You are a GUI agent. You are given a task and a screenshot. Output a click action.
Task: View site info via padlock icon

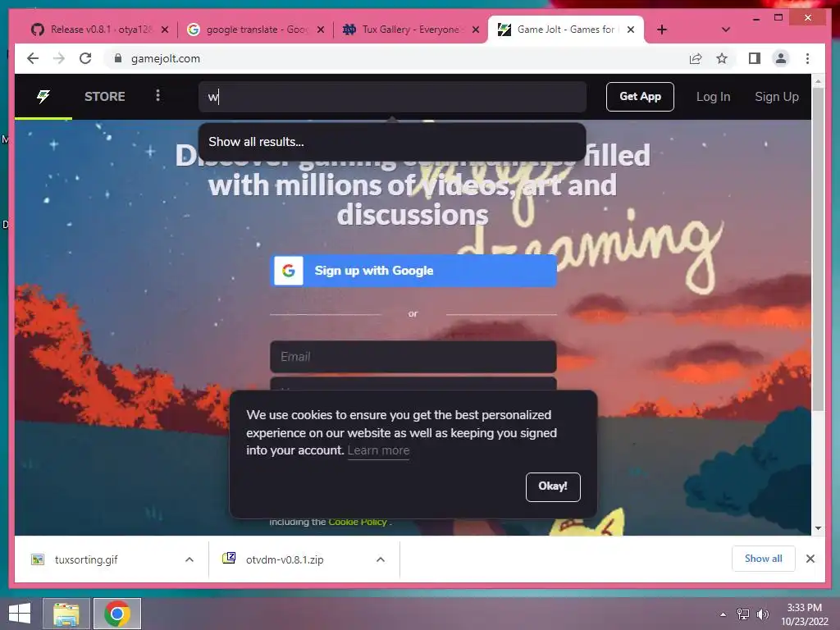point(118,58)
